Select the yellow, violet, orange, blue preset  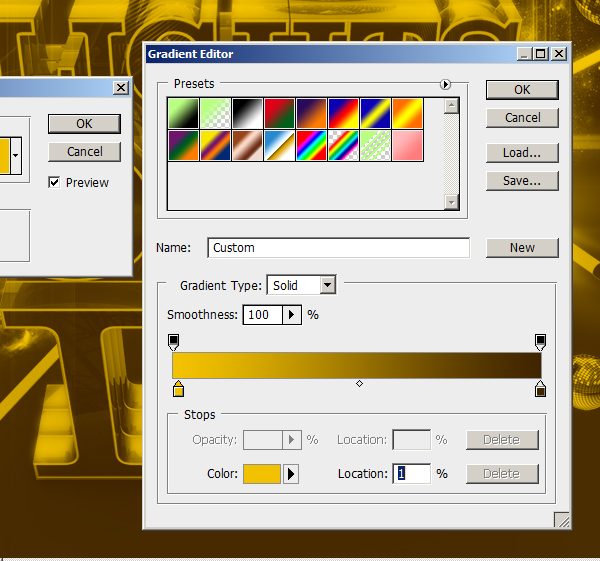pyautogui.click(x=216, y=145)
